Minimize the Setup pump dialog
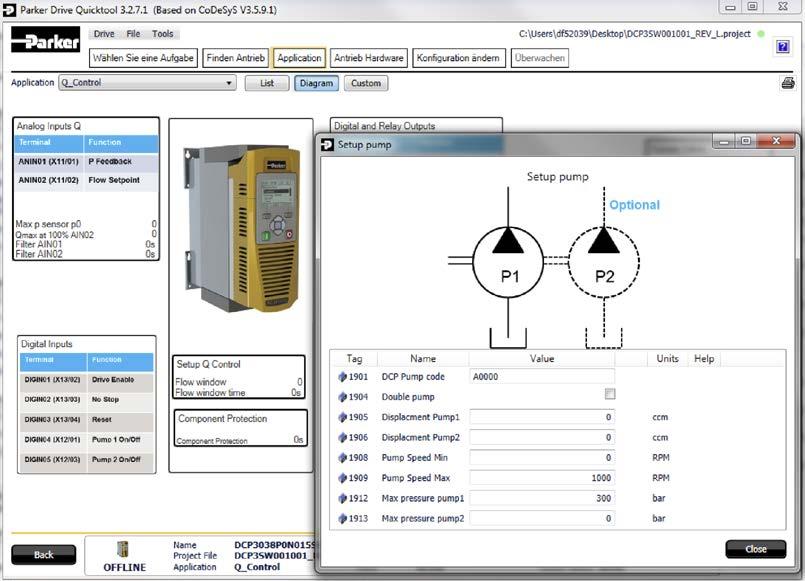805x581 pixels. point(724,141)
